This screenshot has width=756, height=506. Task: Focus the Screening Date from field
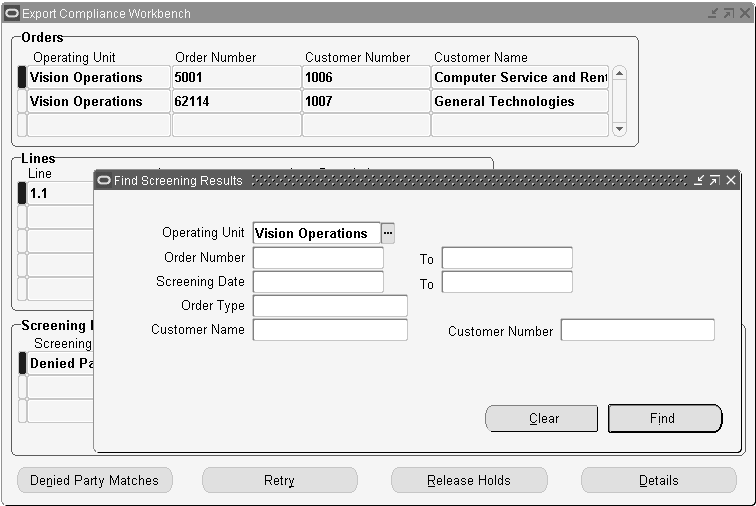point(318,282)
